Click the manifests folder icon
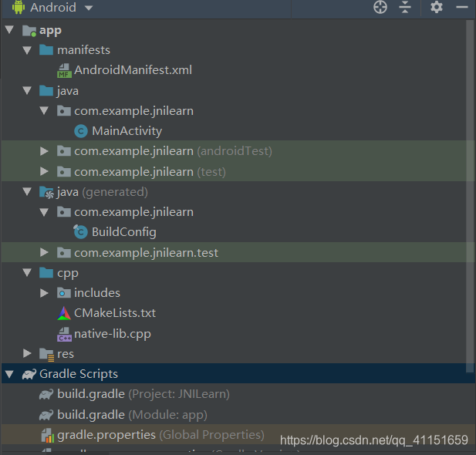The height and width of the screenshot is (455, 476). point(46,50)
